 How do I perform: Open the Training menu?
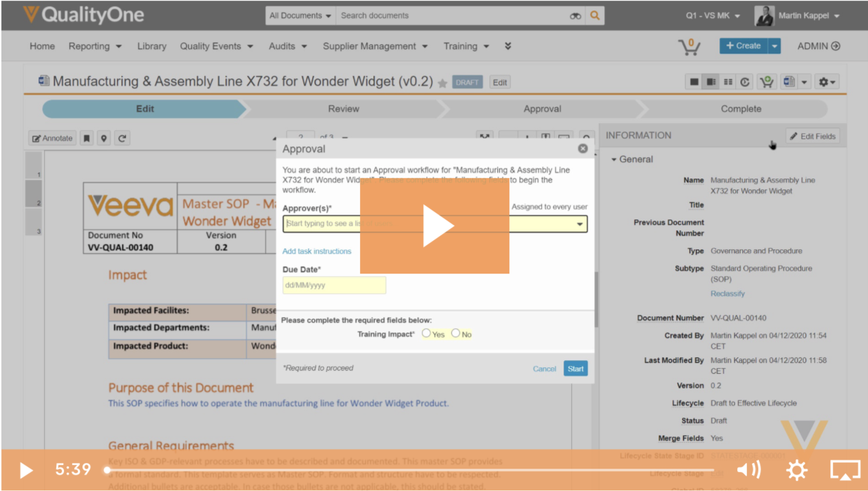(466, 46)
